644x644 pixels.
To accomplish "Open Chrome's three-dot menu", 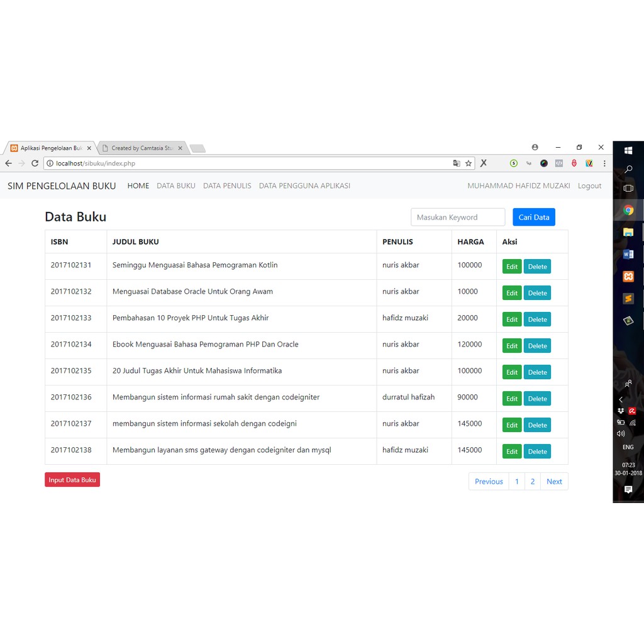I will pyautogui.click(x=604, y=164).
